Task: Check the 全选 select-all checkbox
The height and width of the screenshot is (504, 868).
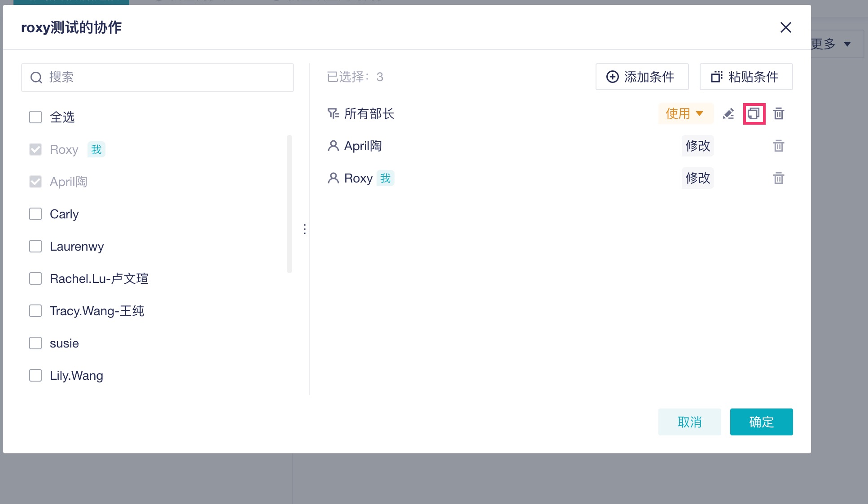Action: [x=35, y=117]
